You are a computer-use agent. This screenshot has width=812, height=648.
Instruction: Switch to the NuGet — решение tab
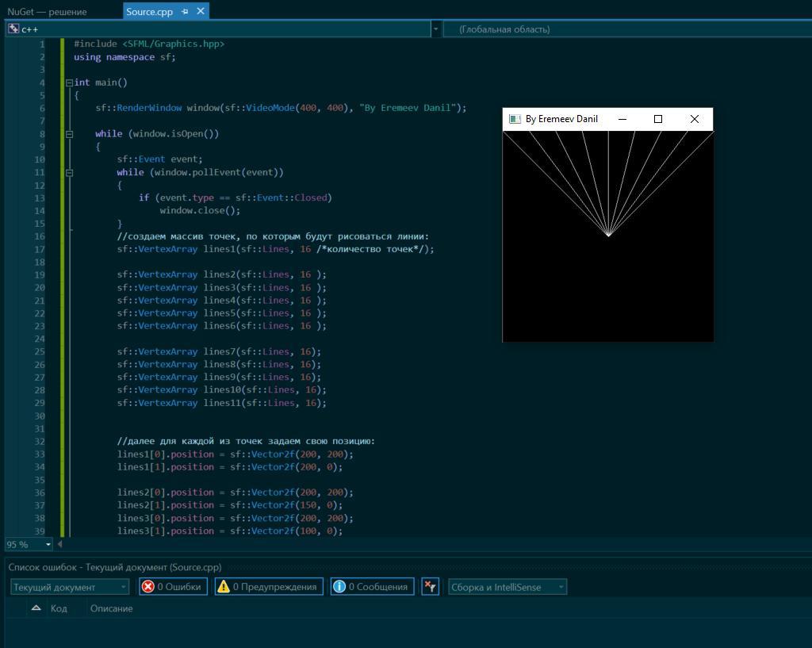[x=48, y=12]
